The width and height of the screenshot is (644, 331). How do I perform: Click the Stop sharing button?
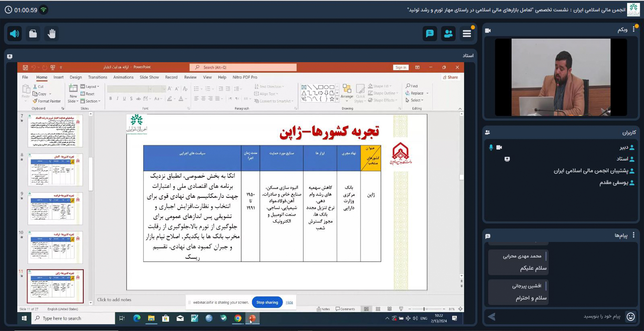tap(267, 302)
